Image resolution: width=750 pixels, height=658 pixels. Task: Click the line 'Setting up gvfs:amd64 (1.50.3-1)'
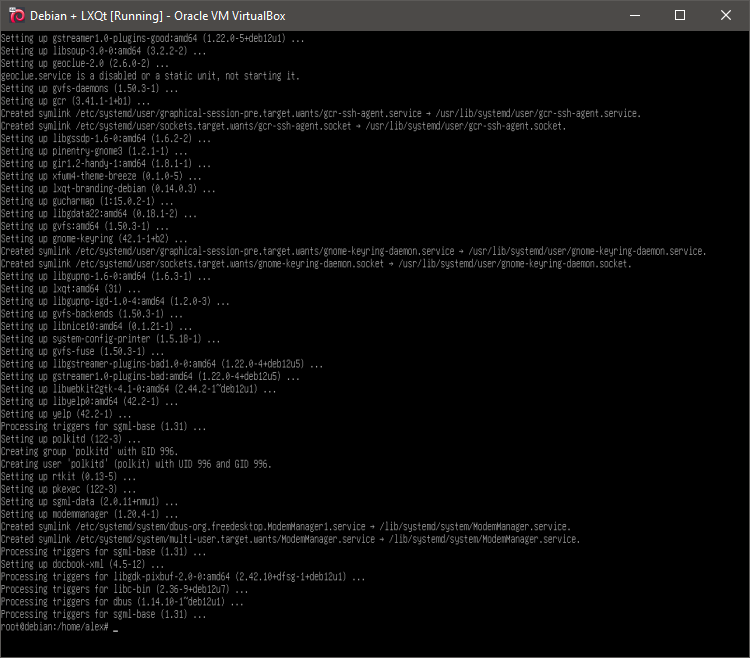point(85,226)
